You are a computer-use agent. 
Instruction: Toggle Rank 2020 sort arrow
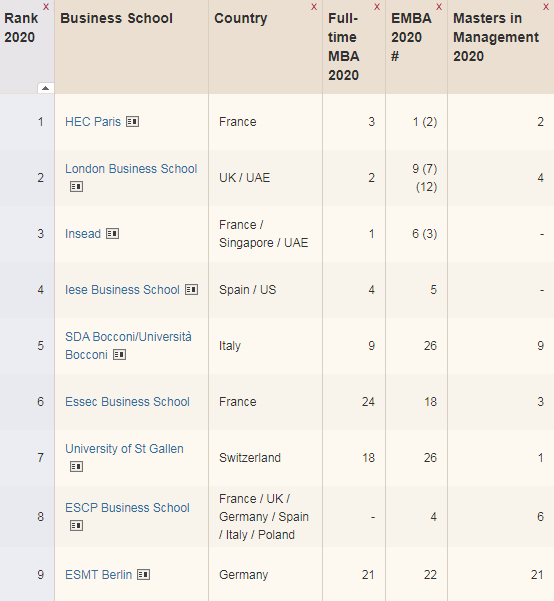(46, 88)
